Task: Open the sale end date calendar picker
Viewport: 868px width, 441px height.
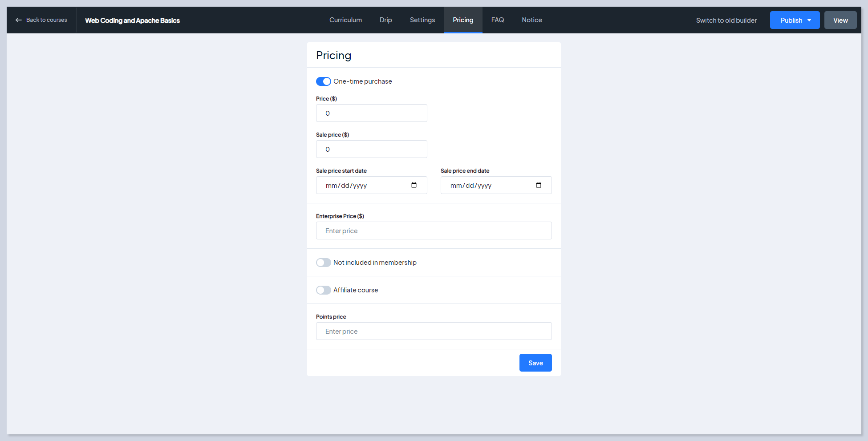Action: pos(539,185)
